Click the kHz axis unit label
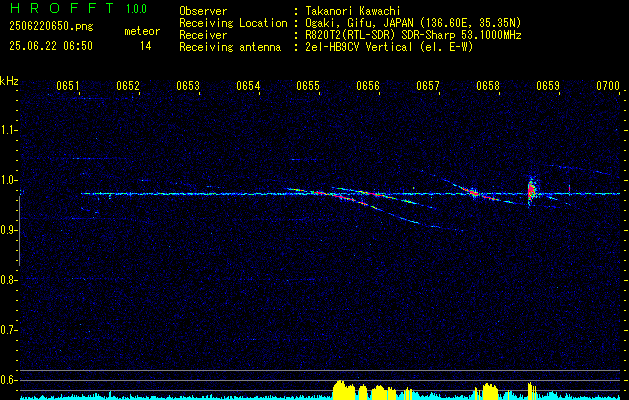629x400 pixels. tap(9, 81)
